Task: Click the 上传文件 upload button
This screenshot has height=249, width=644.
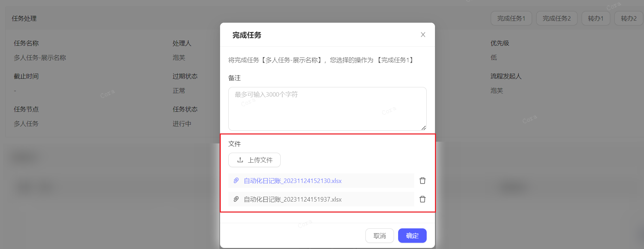Action: 255,160
